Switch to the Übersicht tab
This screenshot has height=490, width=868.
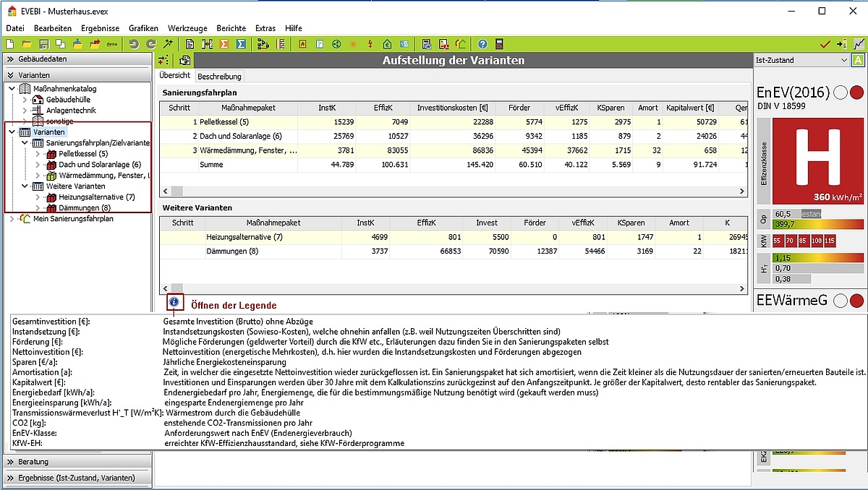[175, 75]
